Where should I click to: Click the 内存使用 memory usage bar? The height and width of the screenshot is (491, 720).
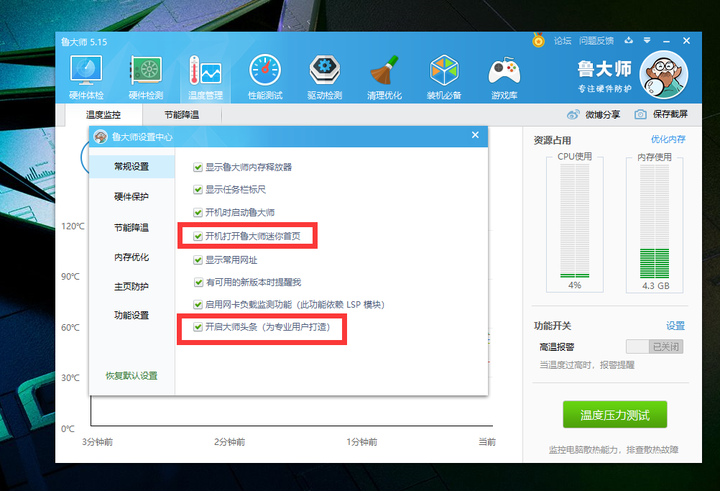coord(654,221)
